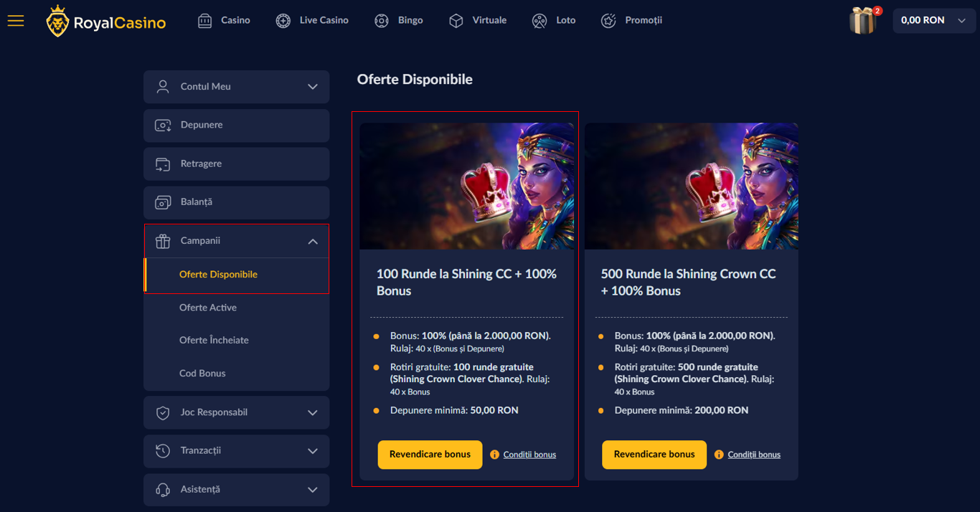
Task: Click the Balanță money icon
Action: (163, 203)
